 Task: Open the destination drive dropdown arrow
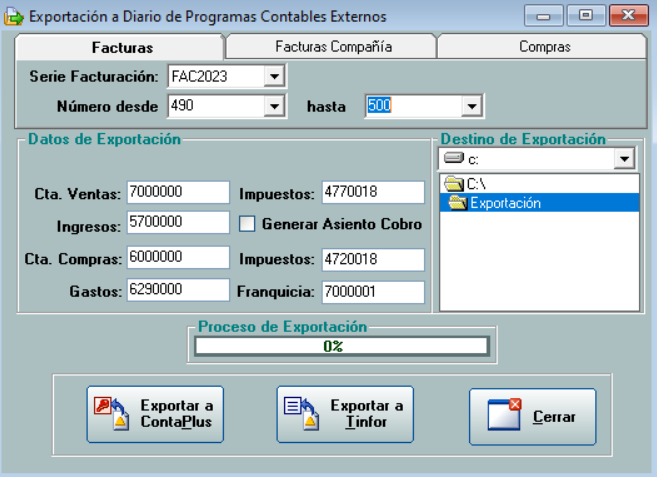coord(625,160)
